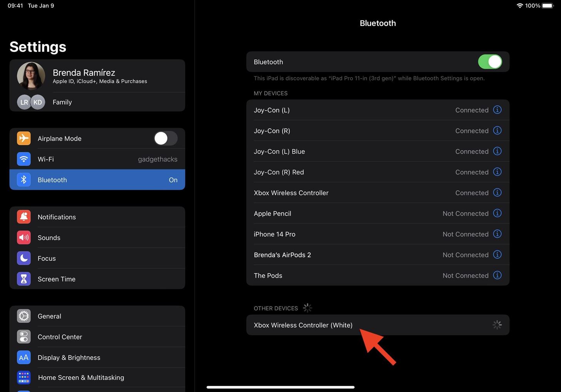Select the Focus crescent moon icon
Viewport: 561px width, 392px height.
24,258
